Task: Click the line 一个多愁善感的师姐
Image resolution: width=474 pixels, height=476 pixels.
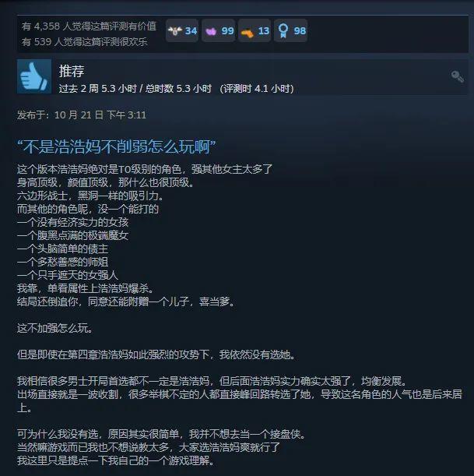Action: (x=63, y=262)
